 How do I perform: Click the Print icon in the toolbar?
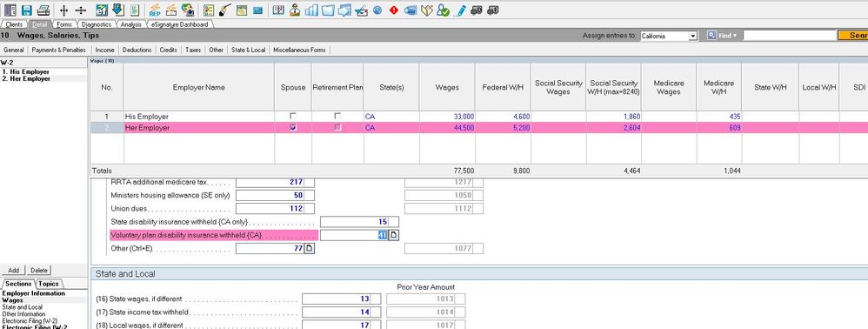pyautogui.click(x=43, y=10)
